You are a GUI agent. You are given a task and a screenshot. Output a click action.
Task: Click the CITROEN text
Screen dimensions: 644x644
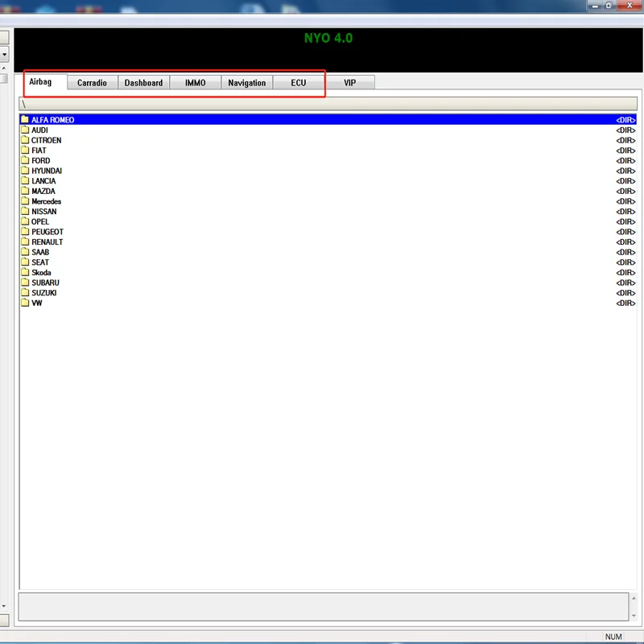(x=47, y=140)
